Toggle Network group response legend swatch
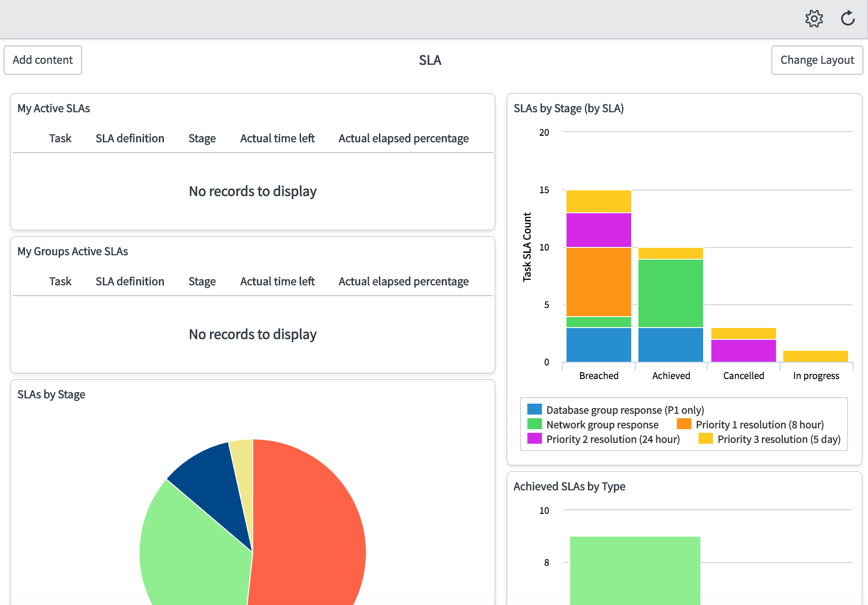The width and height of the screenshot is (868, 605). click(x=535, y=424)
